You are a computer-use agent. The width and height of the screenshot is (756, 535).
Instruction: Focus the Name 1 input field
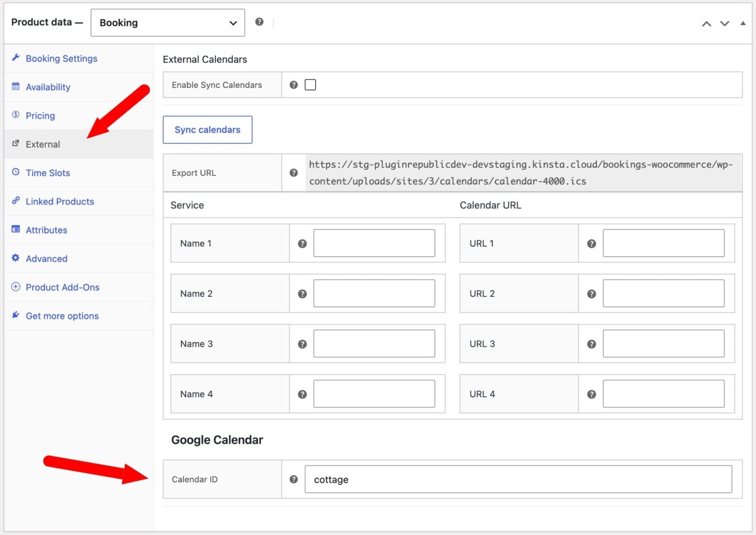pos(374,243)
